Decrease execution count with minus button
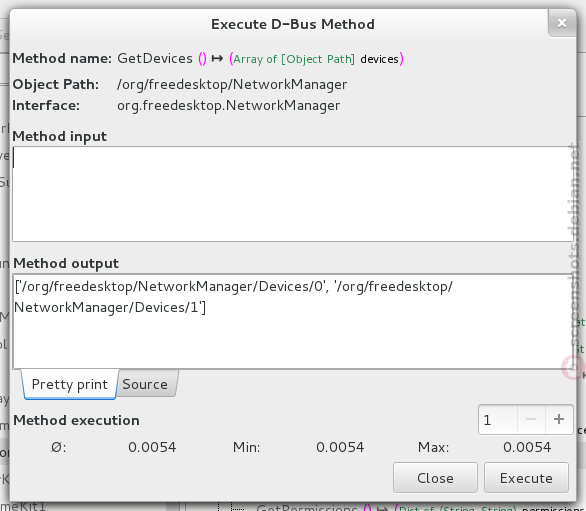Image resolution: width=586 pixels, height=511 pixels. (531, 419)
